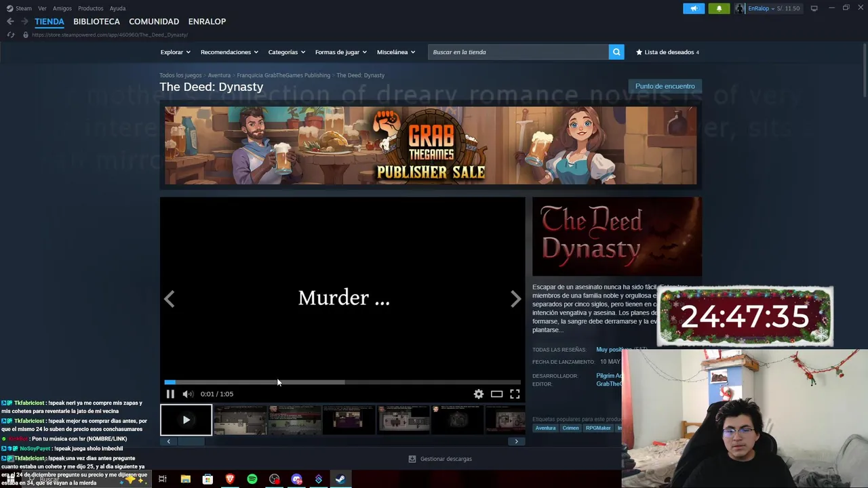Open Microsoft Store from the taskbar
The image size is (868, 488).
click(208, 479)
